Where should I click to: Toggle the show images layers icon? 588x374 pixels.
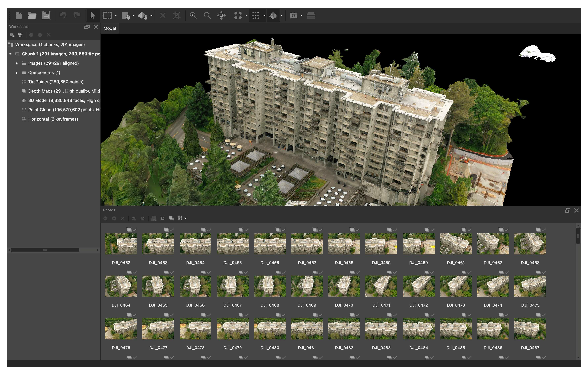(311, 16)
